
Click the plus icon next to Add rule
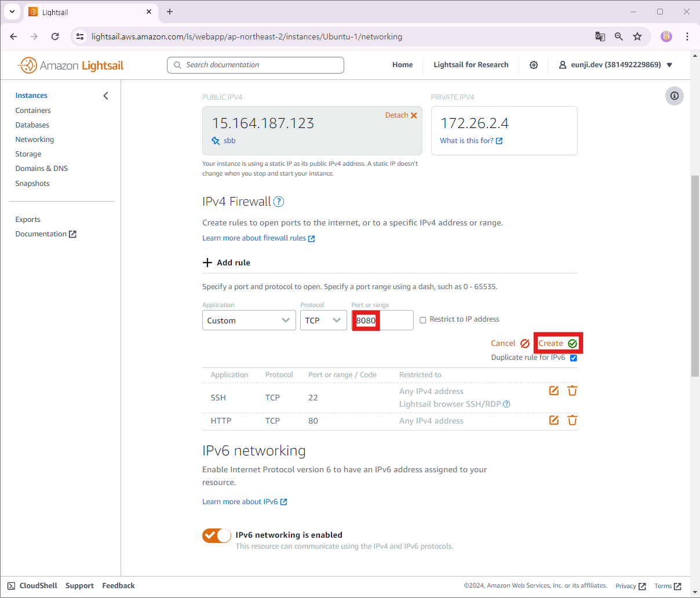207,262
